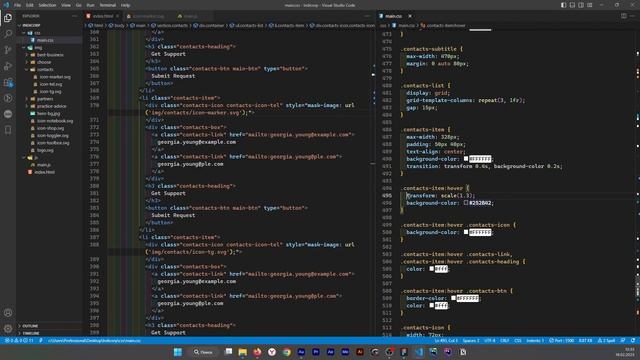Open icon-notebook.svg in Explorer
The width and height of the screenshot is (640, 360).
click(55, 121)
